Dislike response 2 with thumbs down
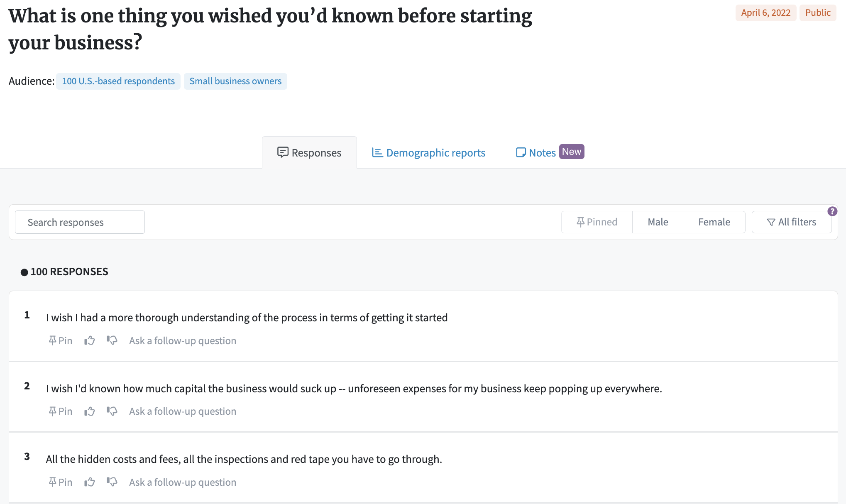 point(112,411)
